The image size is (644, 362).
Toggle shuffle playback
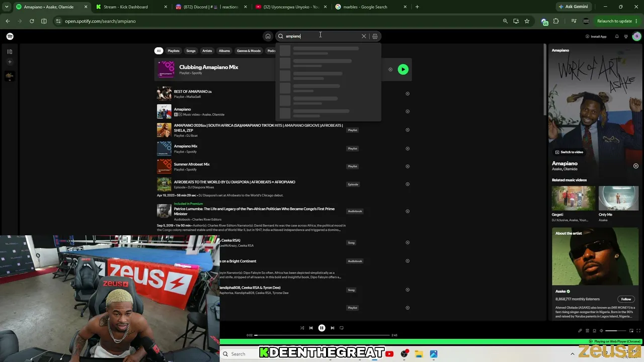point(302,328)
